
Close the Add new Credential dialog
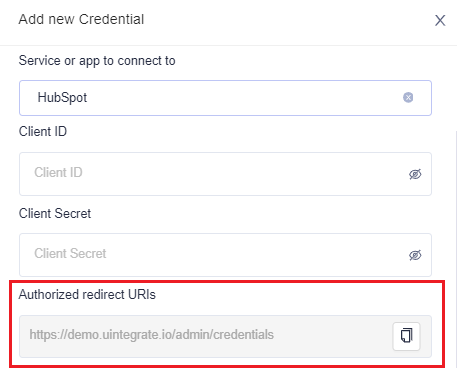pos(440,20)
